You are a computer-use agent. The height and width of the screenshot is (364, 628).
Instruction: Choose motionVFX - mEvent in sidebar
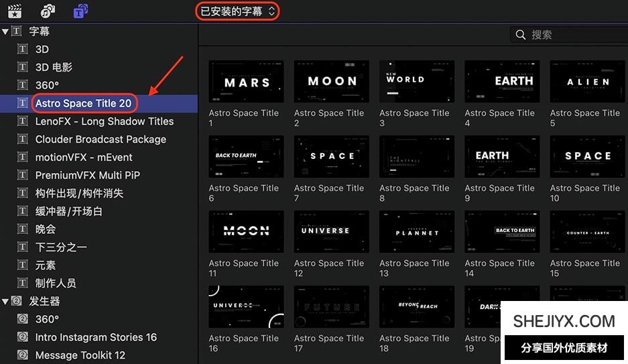(84, 158)
